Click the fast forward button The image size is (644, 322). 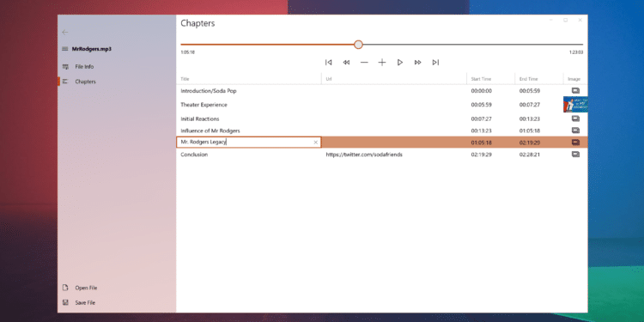pos(417,63)
